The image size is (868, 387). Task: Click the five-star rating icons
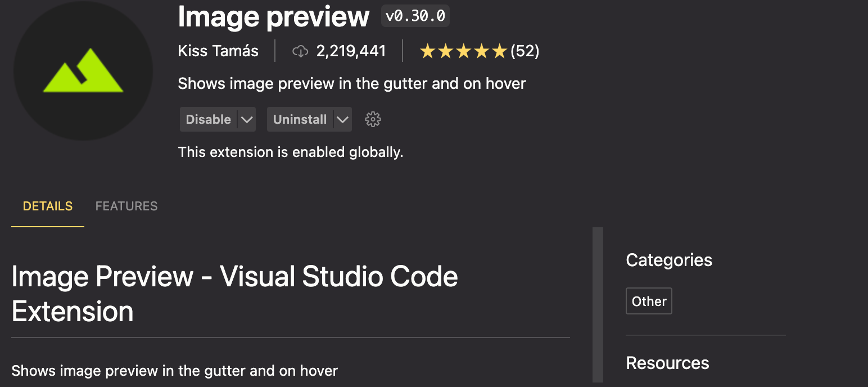point(463,52)
